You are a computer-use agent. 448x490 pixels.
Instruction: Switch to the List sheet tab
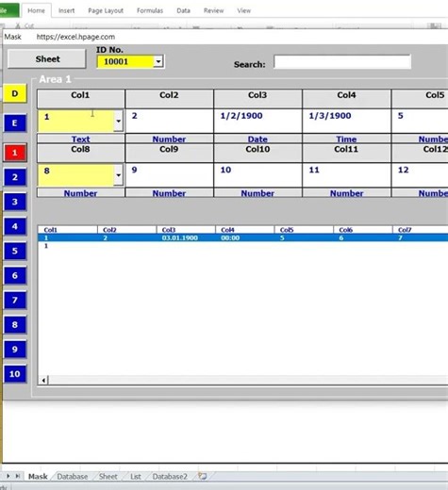(x=136, y=477)
